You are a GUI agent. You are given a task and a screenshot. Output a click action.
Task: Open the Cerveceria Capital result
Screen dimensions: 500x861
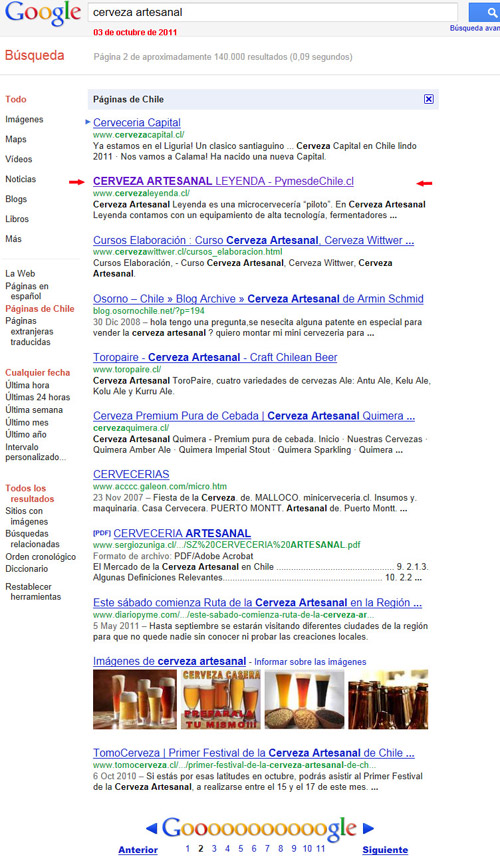click(137, 122)
